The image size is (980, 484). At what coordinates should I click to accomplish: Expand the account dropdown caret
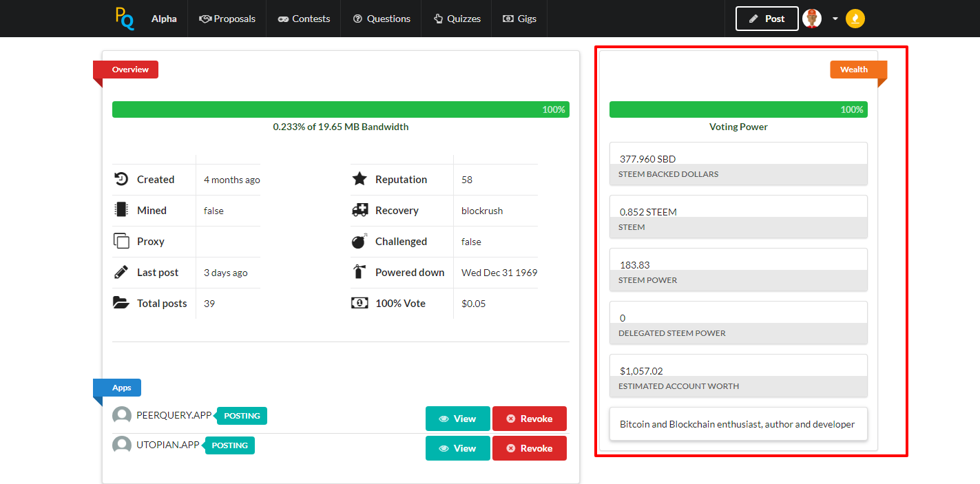point(835,19)
